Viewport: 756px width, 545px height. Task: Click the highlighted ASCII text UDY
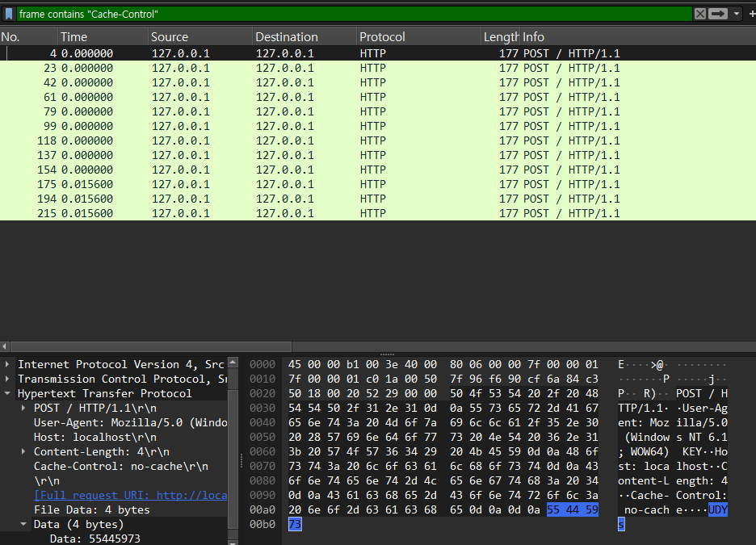point(717,509)
